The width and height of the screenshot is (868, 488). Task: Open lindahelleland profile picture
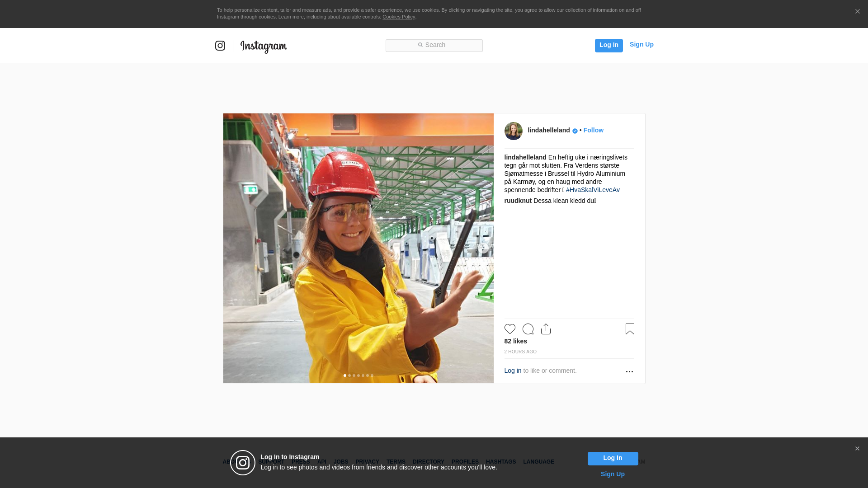[x=513, y=131]
